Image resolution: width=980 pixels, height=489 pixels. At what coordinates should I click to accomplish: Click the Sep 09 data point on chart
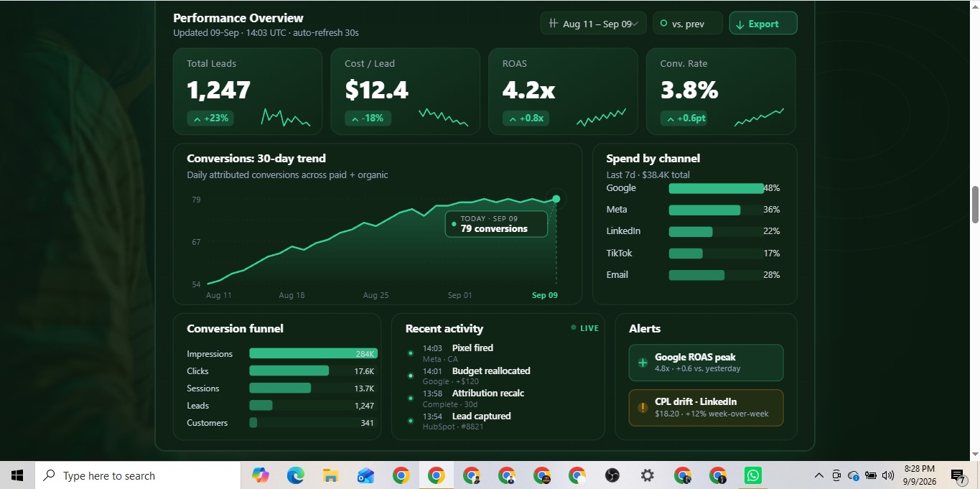pyautogui.click(x=556, y=199)
